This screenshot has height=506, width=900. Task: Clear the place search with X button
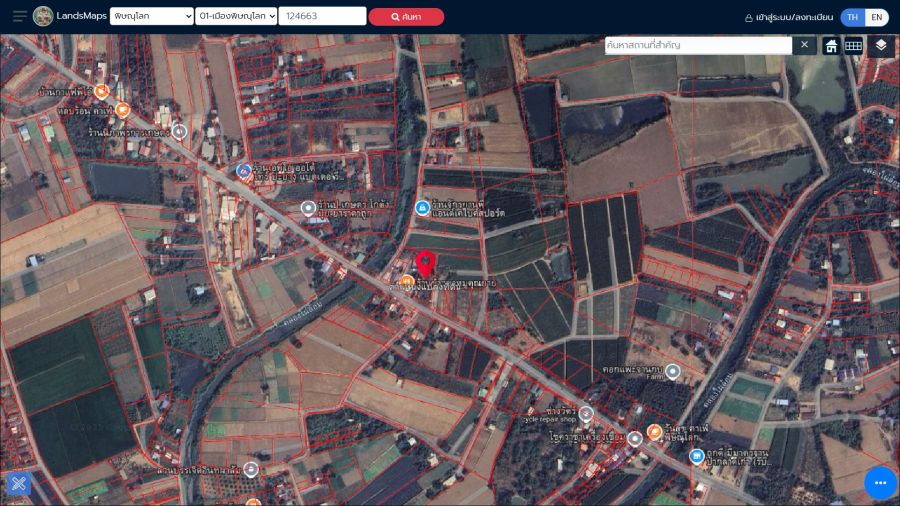pos(804,45)
